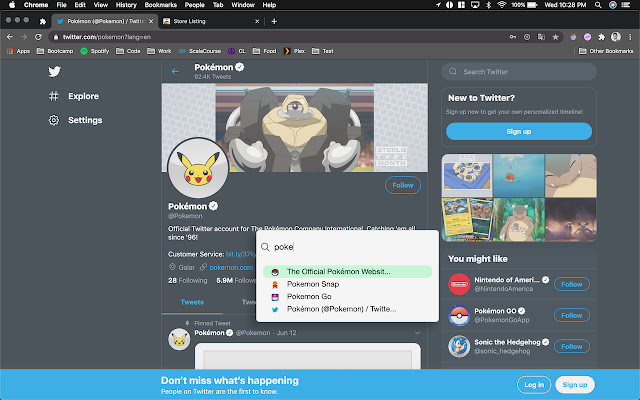
Task: Switch to the Store Listing tab
Action: click(211, 21)
